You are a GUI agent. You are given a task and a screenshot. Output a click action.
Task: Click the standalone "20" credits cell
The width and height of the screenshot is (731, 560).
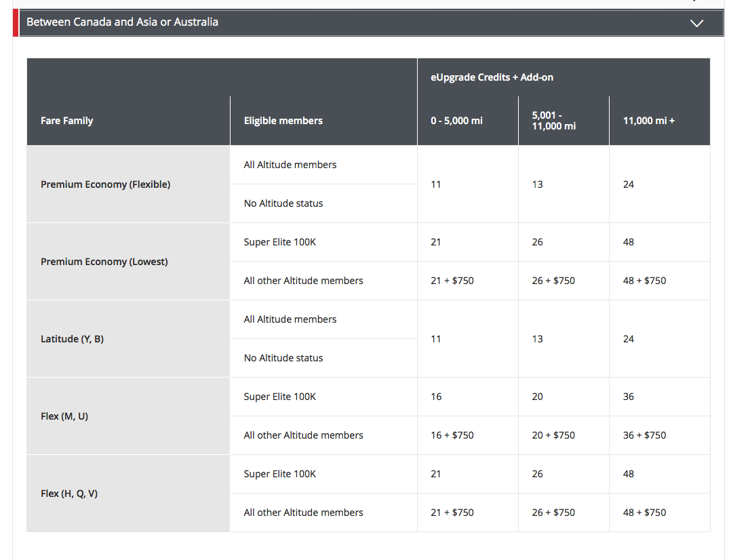pos(537,397)
